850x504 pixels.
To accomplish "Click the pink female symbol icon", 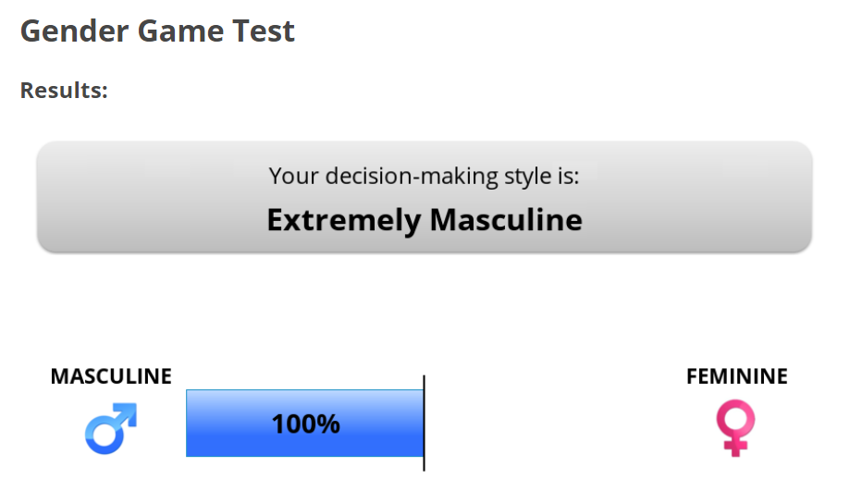I will pos(735,428).
